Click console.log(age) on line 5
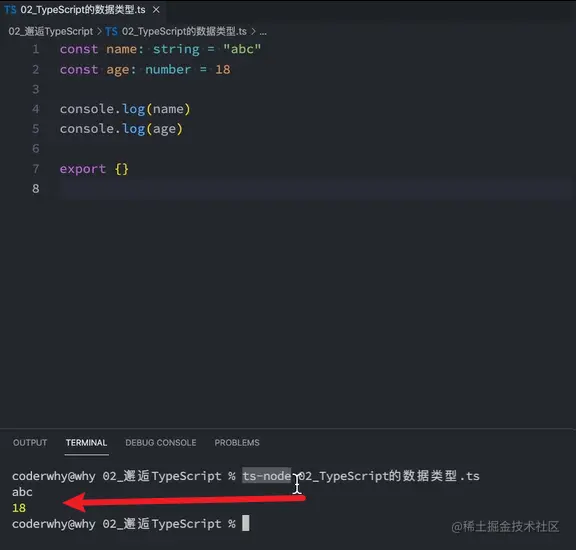This screenshot has height=550, width=576. 121,129
